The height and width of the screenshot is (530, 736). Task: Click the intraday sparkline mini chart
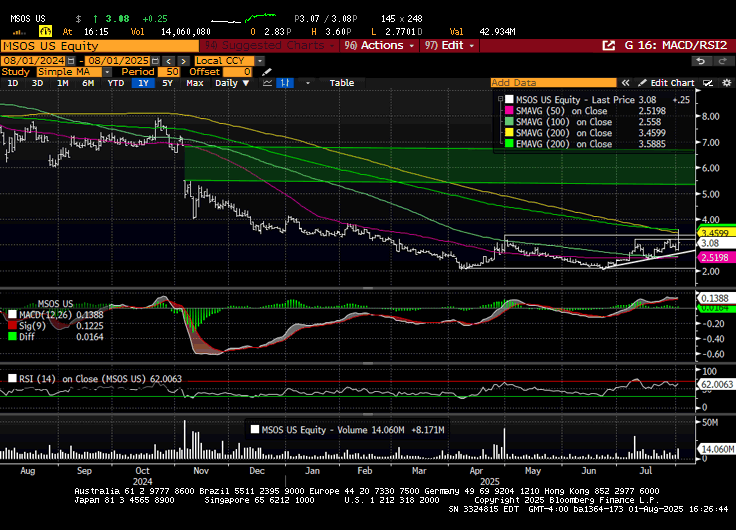point(243,19)
